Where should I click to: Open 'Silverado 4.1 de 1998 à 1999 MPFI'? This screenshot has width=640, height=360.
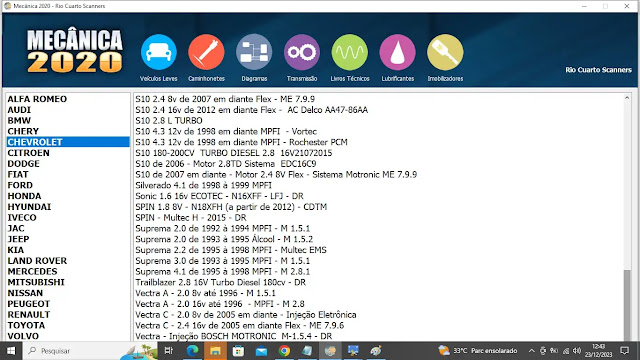[x=203, y=185]
